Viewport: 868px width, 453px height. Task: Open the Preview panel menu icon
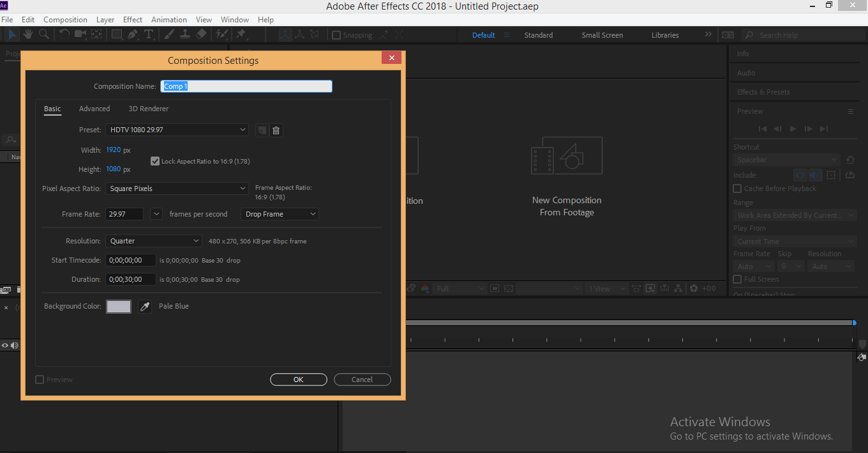pos(850,111)
